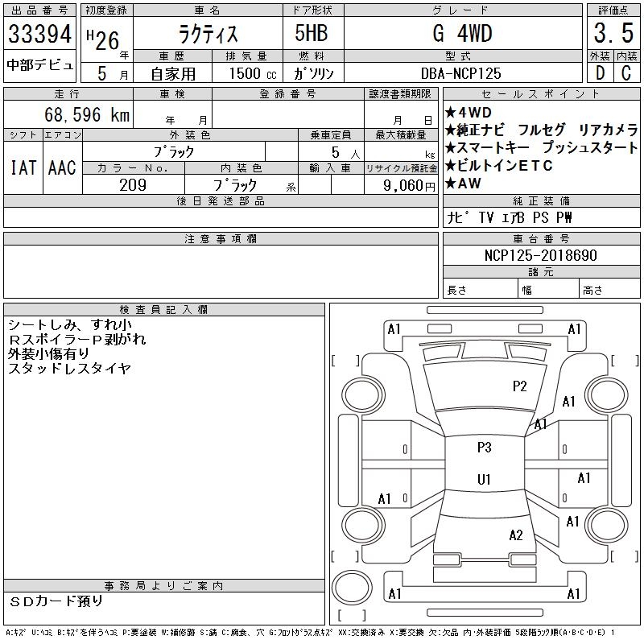644x644 pixels.
Task: Click the P2 damage mark on the hood
Action: tap(520, 386)
